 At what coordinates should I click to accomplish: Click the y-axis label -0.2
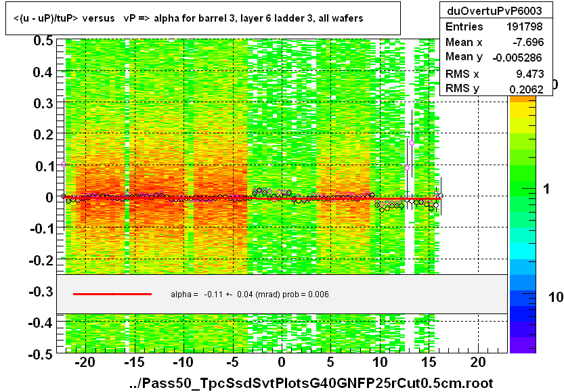41,260
